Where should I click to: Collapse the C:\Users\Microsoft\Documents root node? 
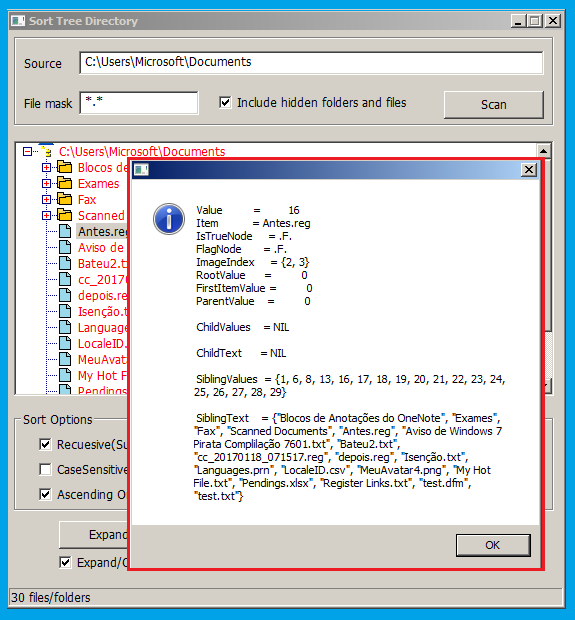point(27,151)
